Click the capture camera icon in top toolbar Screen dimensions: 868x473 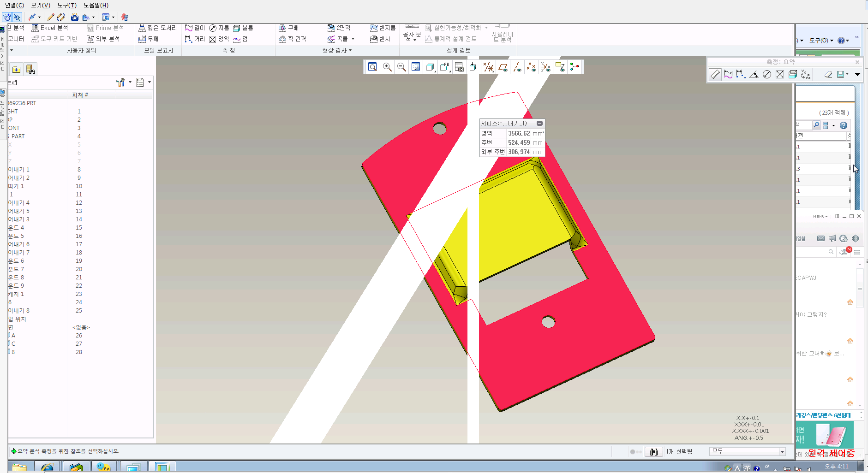(74, 18)
